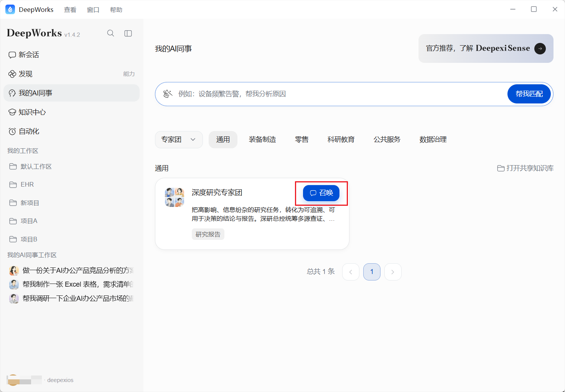This screenshot has width=565, height=392.
Task: Select the 科研教育 category tab
Action: 341,139
